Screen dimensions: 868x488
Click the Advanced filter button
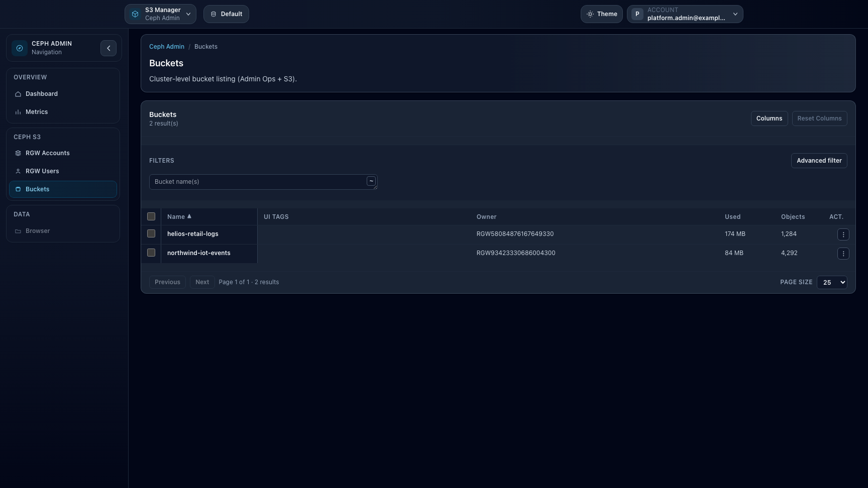[x=819, y=160]
